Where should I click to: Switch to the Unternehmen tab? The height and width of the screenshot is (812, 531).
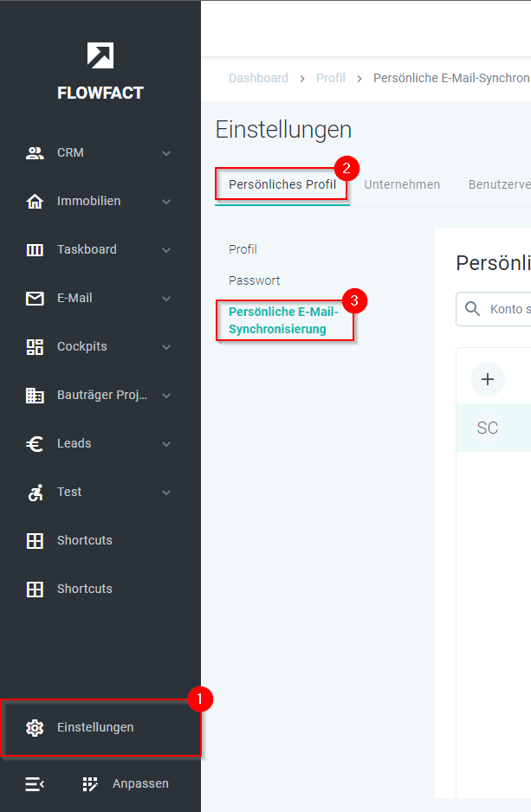402,184
